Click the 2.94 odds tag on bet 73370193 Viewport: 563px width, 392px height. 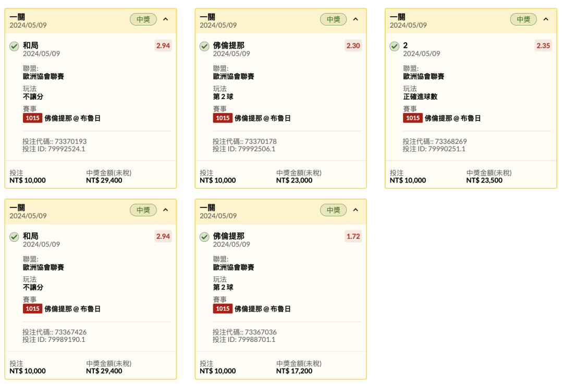coord(163,45)
